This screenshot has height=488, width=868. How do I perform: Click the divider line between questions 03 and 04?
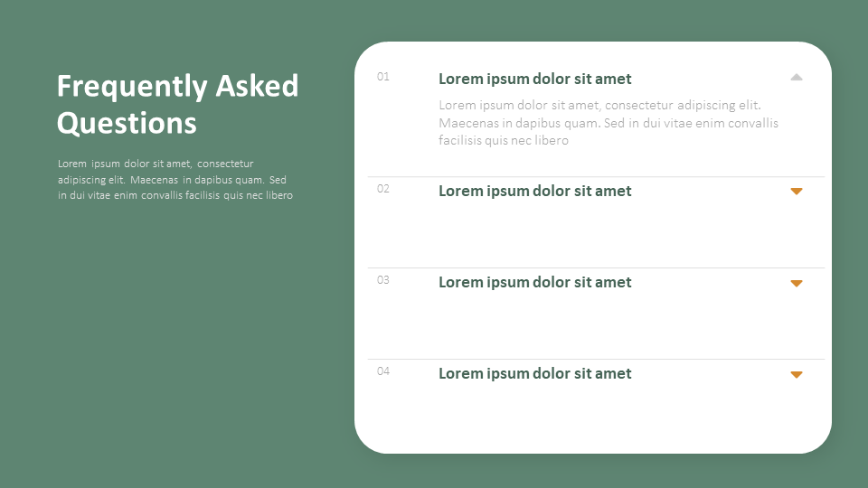(x=596, y=359)
